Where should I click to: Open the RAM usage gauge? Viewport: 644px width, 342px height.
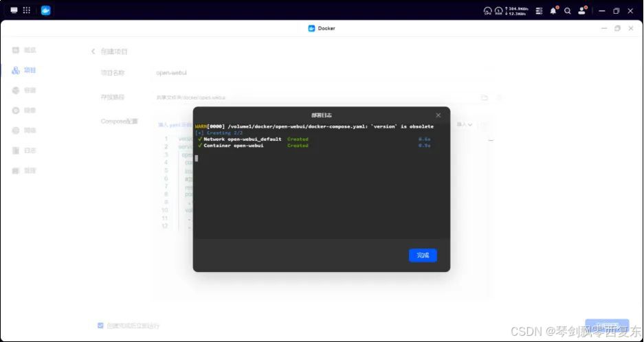pos(498,11)
